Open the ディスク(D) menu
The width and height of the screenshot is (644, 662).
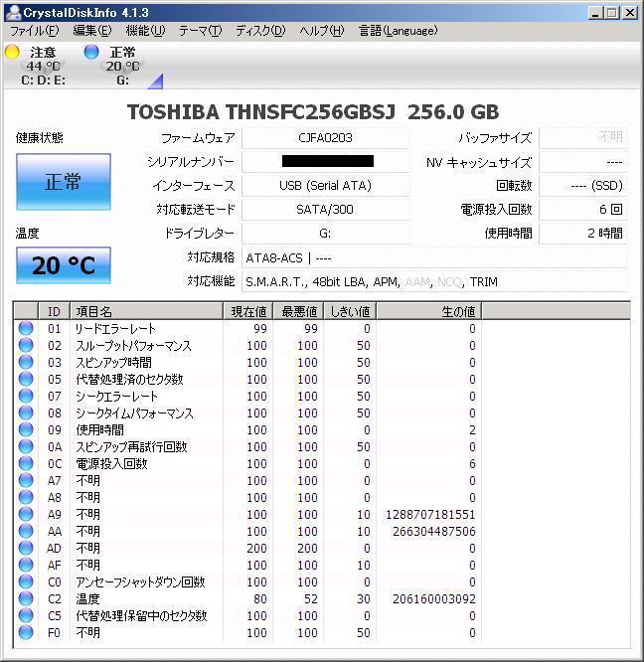pos(260,31)
